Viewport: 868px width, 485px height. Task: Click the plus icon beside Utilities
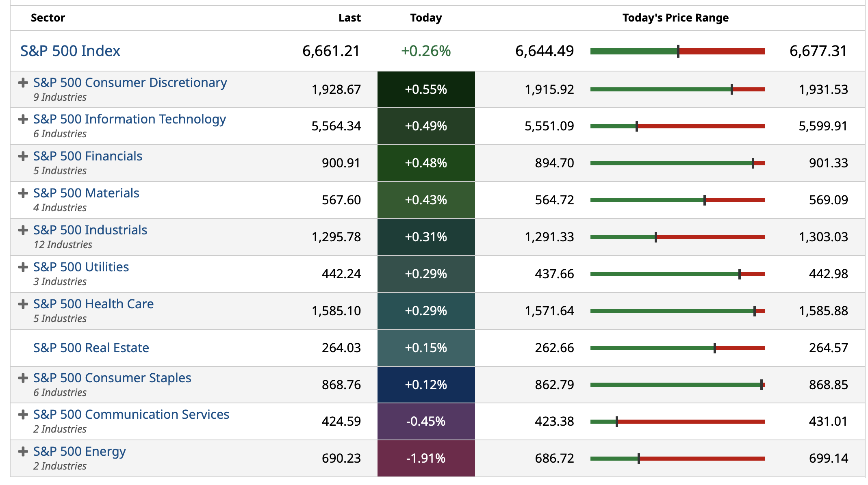click(23, 267)
